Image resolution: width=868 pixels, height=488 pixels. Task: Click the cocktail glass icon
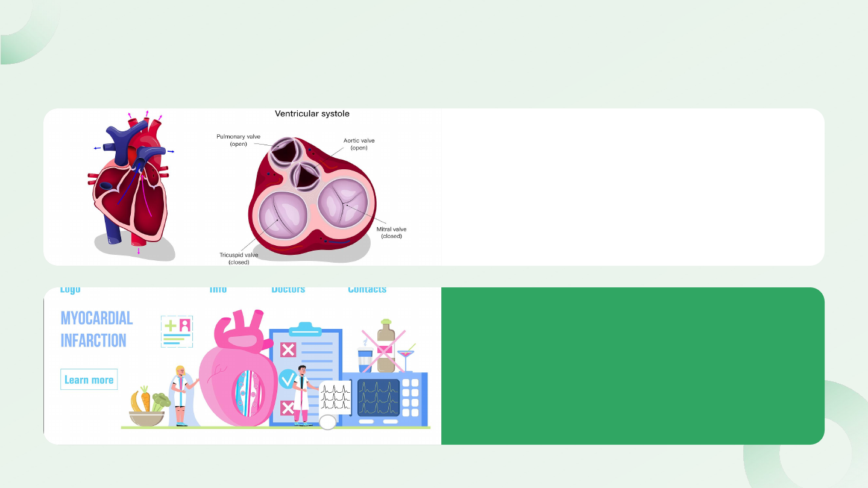tap(406, 360)
